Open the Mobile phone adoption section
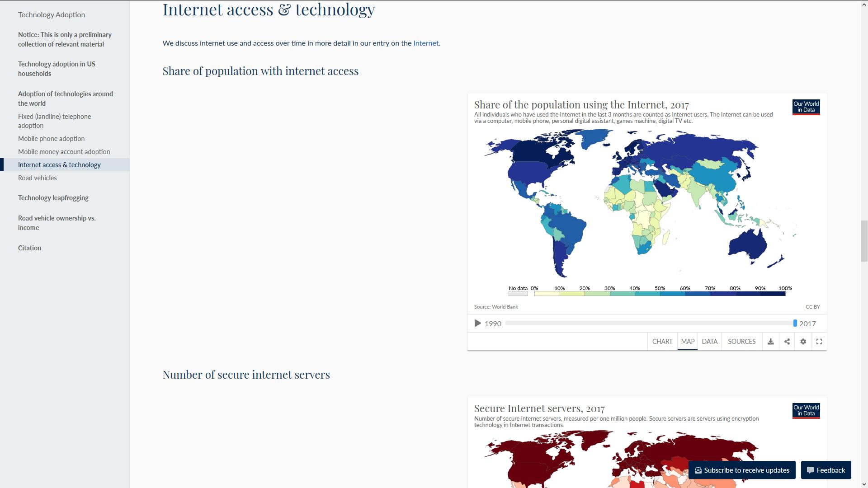 point(51,138)
